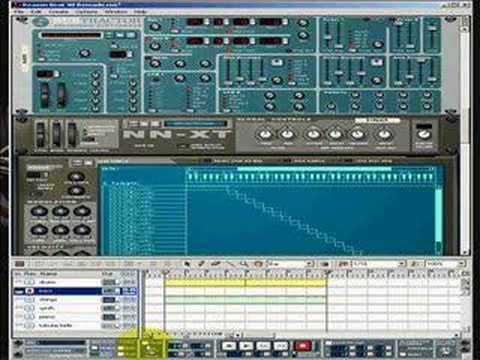Toggle the arrange/edit mode switch button

(19, 264)
